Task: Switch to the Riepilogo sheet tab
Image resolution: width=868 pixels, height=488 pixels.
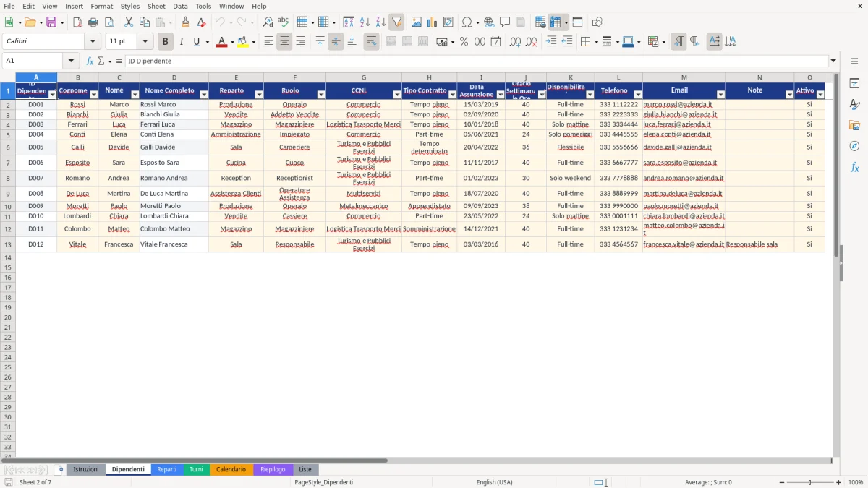Action: 273,469
